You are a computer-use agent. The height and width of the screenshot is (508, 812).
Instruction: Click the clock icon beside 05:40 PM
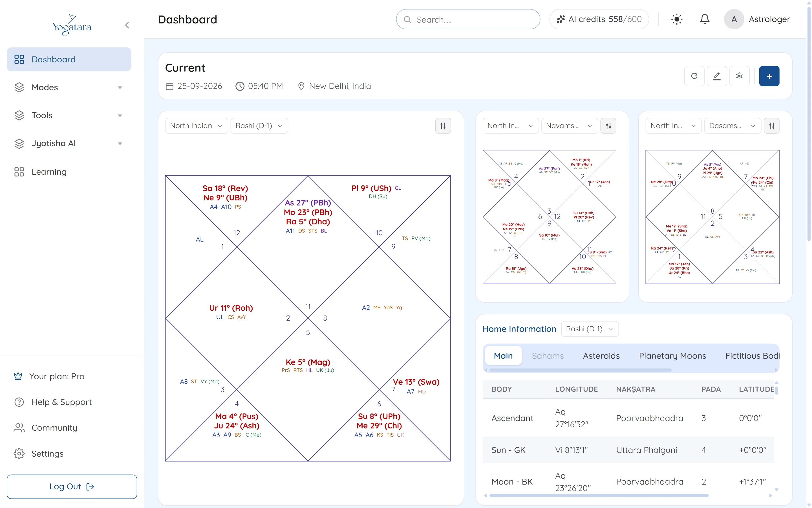(x=240, y=86)
